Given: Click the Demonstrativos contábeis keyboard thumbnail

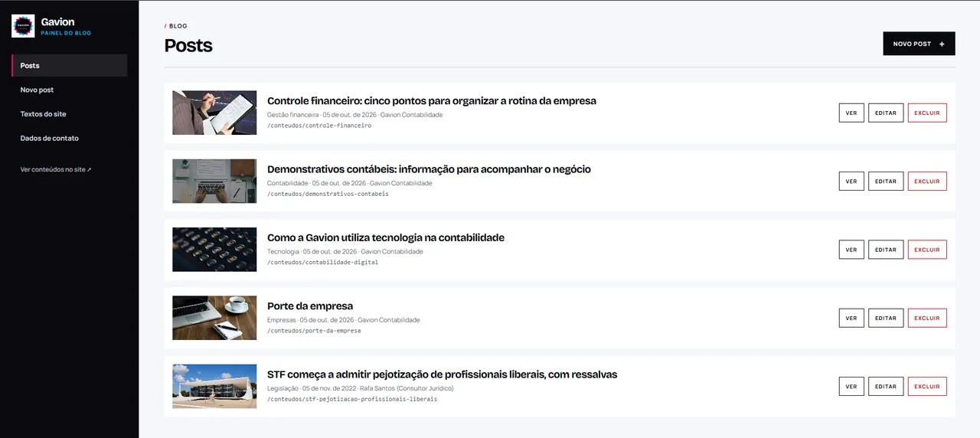Looking at the screenshot, I should [214, 181].
